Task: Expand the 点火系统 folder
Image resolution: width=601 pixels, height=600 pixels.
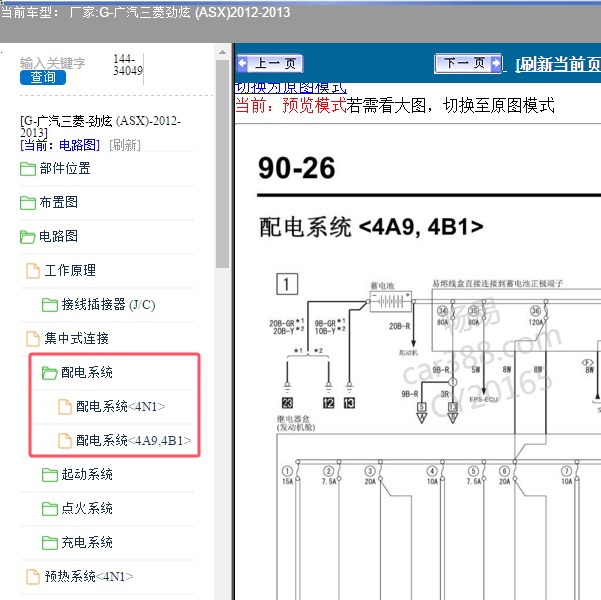Action: tap(87, 508)
